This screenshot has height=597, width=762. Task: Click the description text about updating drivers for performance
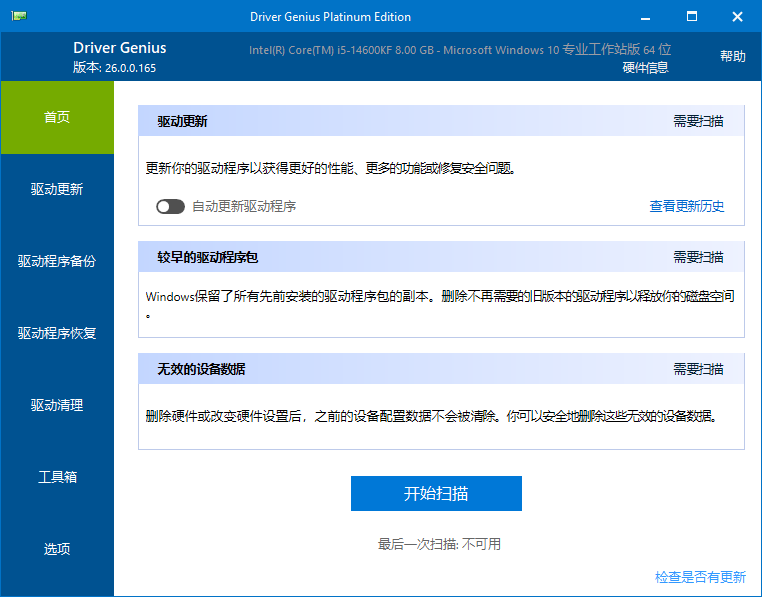point(330,168)
